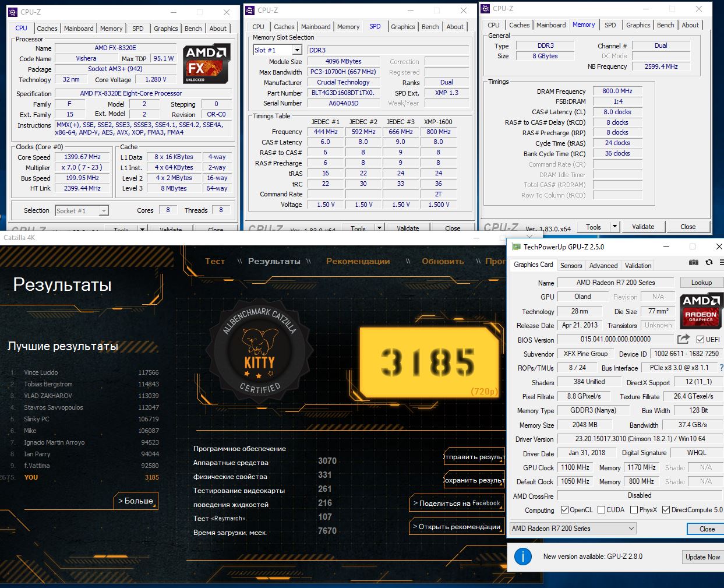Click the app icon of the CPU-Z SPD window

coord(250,10)
